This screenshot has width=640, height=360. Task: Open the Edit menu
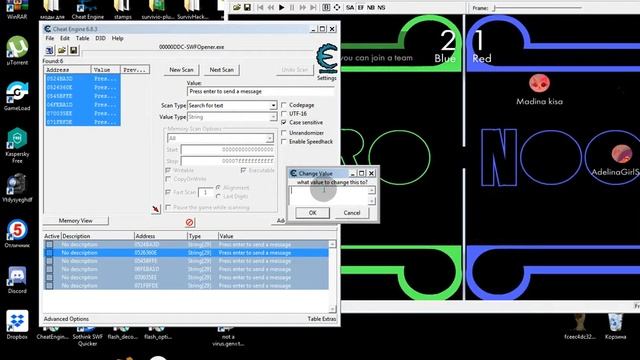[65, 38]
